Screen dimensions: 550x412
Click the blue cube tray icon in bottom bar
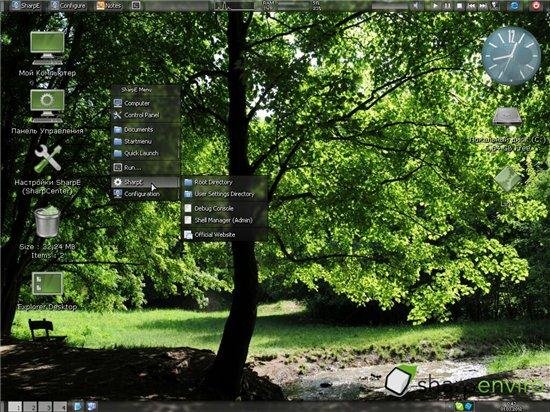coord(469,407)
